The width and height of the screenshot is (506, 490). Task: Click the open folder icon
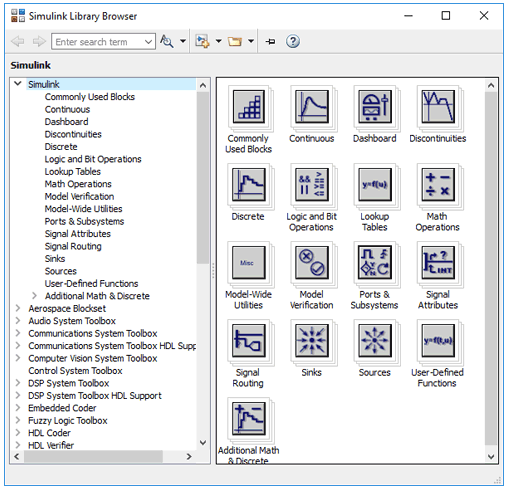pyautogui.click(x=235, y=41)
